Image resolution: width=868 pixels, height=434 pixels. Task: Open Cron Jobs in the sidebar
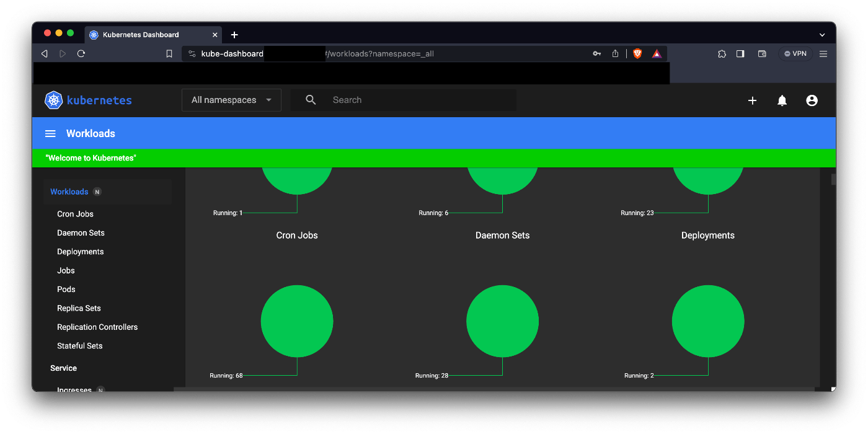pos(75,214)
